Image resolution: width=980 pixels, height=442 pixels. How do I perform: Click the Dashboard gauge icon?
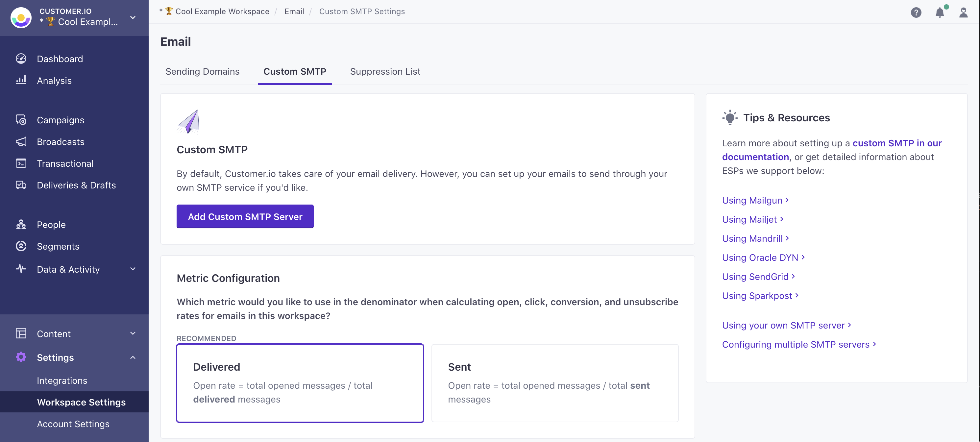[x=21, y=59]
